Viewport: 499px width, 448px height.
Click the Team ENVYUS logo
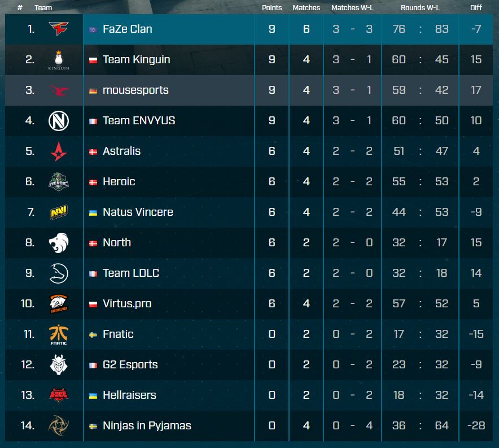coord(58,120)
